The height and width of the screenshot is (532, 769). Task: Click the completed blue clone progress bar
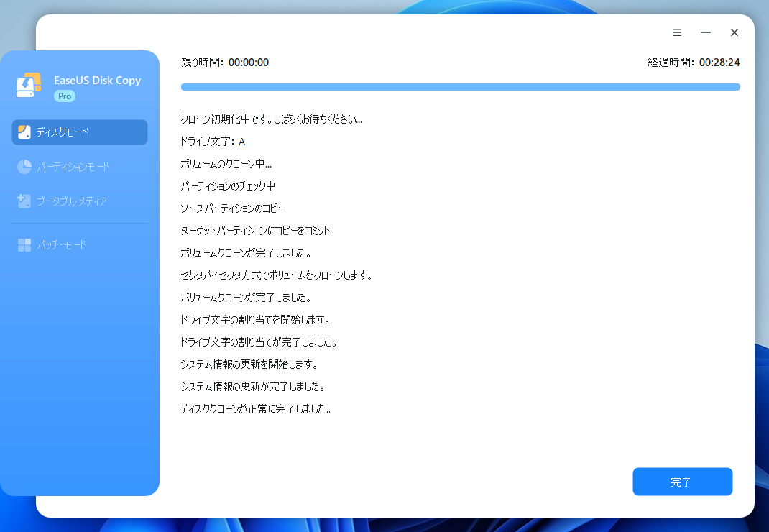tap(460, 87)
